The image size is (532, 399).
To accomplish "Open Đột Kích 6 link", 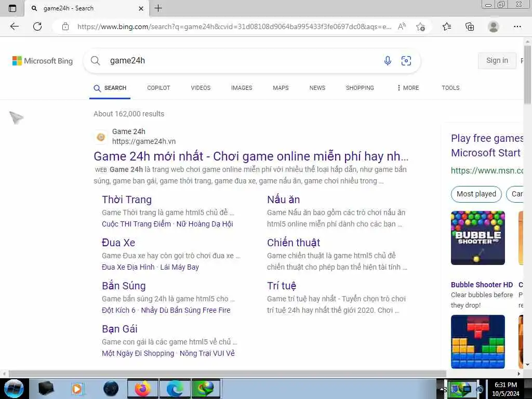I will point(118,310).
